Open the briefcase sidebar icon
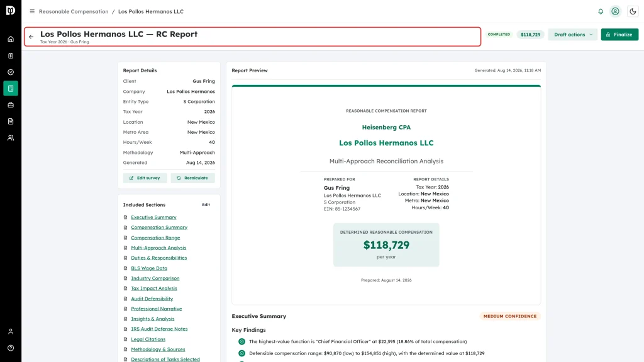The width and height of the screenshot is (644, 362). point(11,105)
